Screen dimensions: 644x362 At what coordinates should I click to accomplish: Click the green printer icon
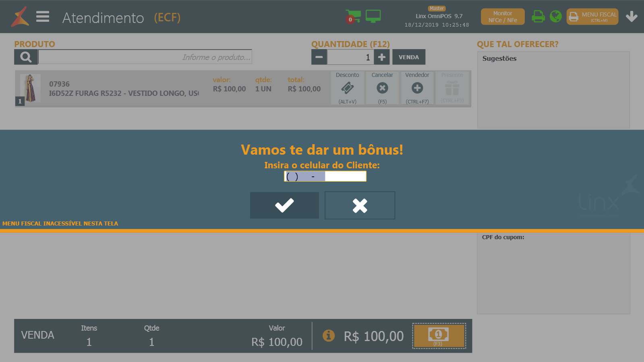[538, 17]
